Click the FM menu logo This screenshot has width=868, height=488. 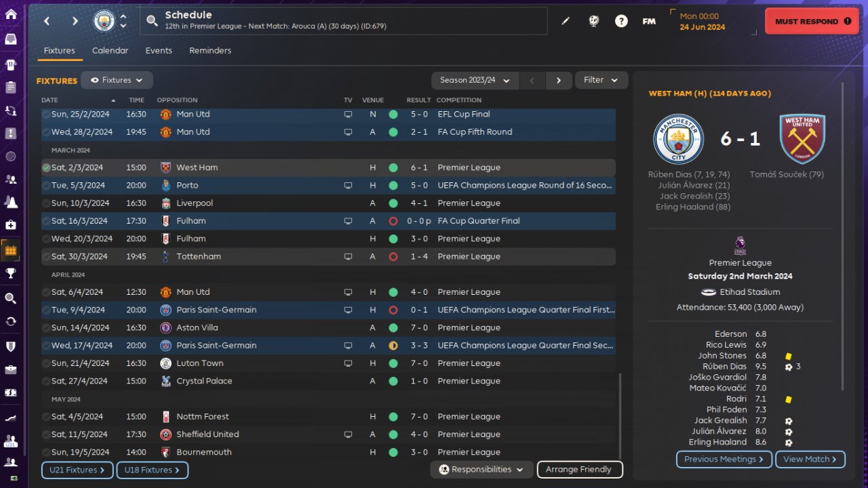tap(649, 21)
